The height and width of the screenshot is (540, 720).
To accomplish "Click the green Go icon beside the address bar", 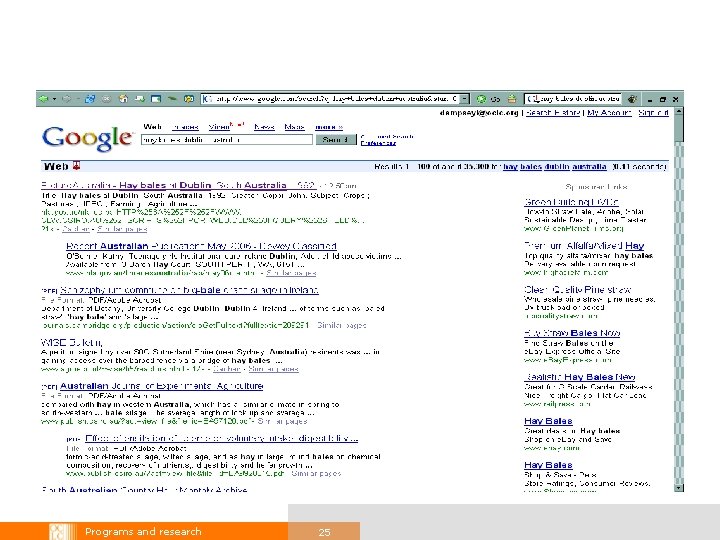I will click(x=481, y=99).
